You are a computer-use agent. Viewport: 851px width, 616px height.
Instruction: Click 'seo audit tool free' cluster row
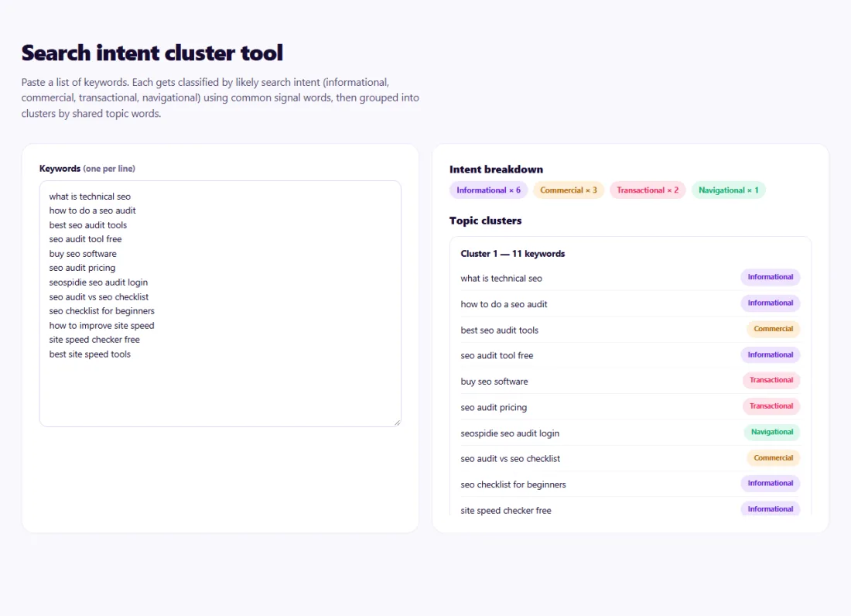point(630,355)
